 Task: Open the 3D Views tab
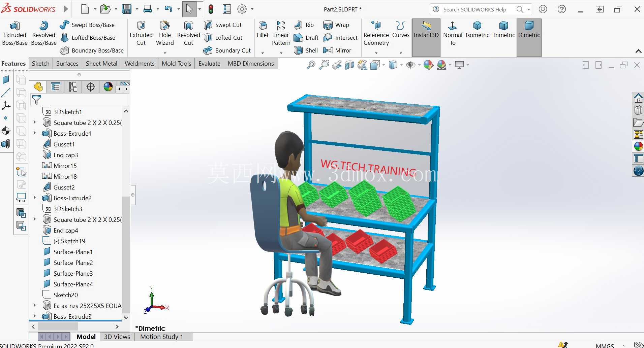point(117,337)
